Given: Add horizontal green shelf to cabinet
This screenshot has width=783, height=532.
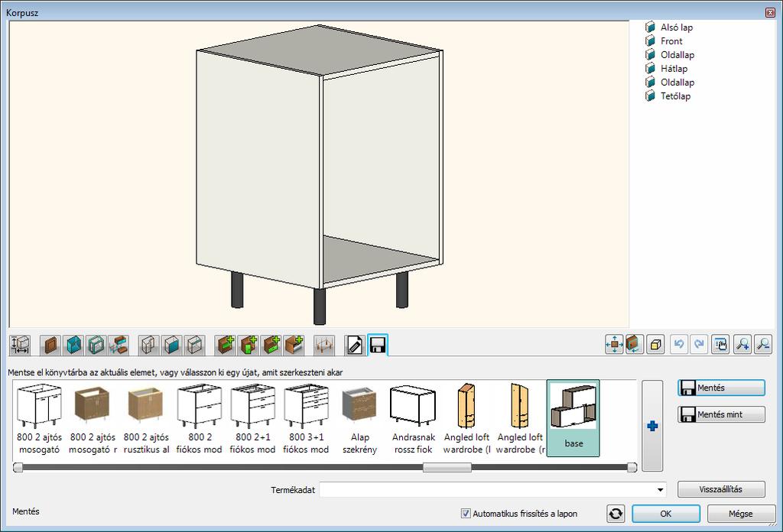Looking at the screenshot, I should tap(226, 345).
